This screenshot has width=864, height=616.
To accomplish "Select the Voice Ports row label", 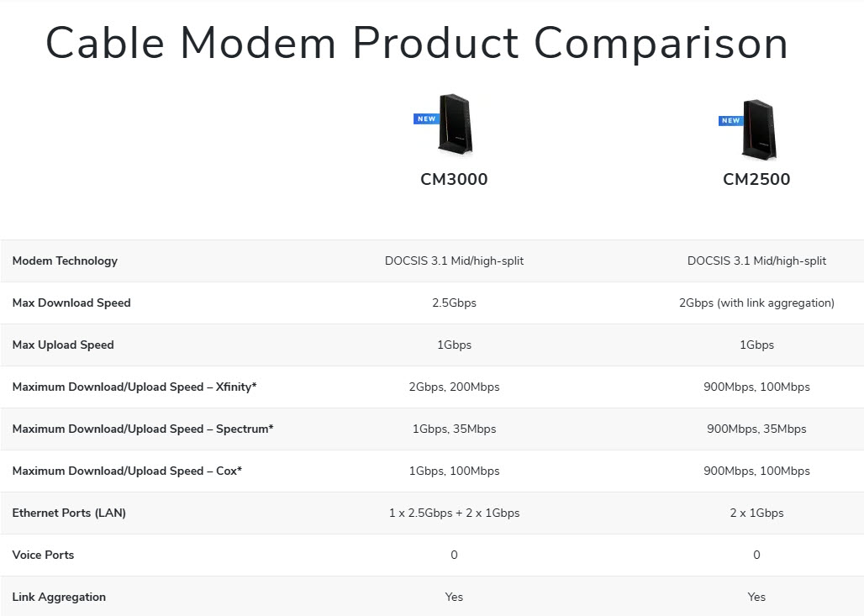I will [43, 555].
